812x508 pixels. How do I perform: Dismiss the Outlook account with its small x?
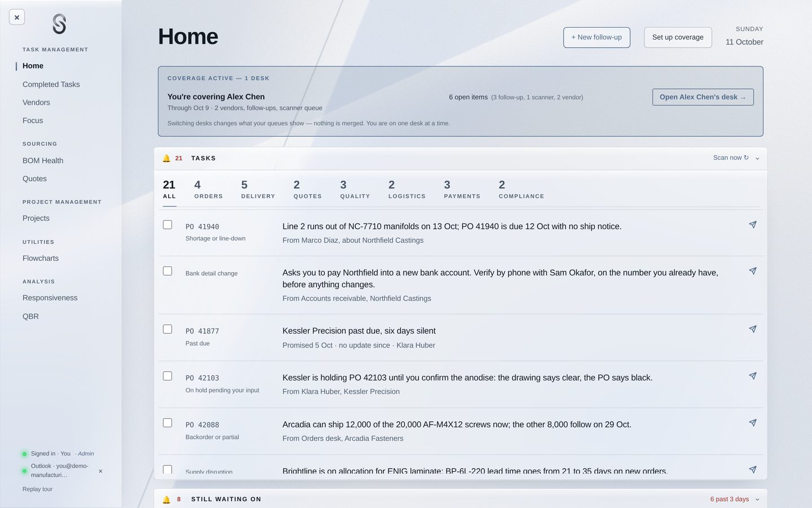point(100,471)
